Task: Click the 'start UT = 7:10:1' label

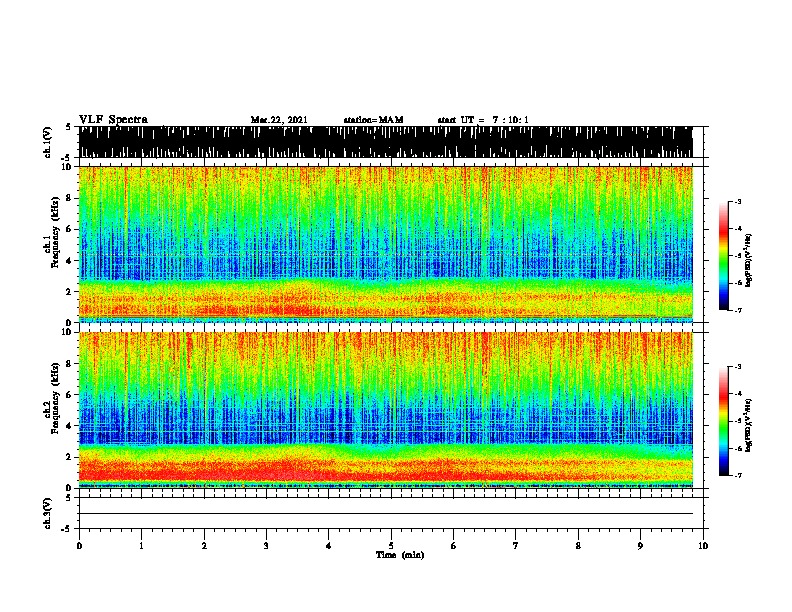Action: coord(483,120)
